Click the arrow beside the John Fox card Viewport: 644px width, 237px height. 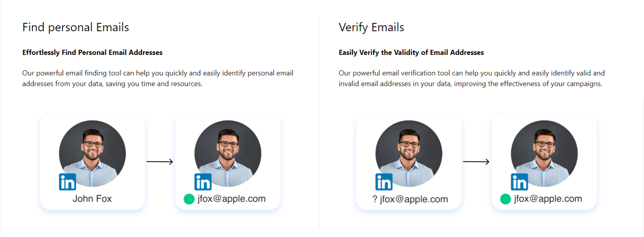pyautogui.click(x=160, y=162)
